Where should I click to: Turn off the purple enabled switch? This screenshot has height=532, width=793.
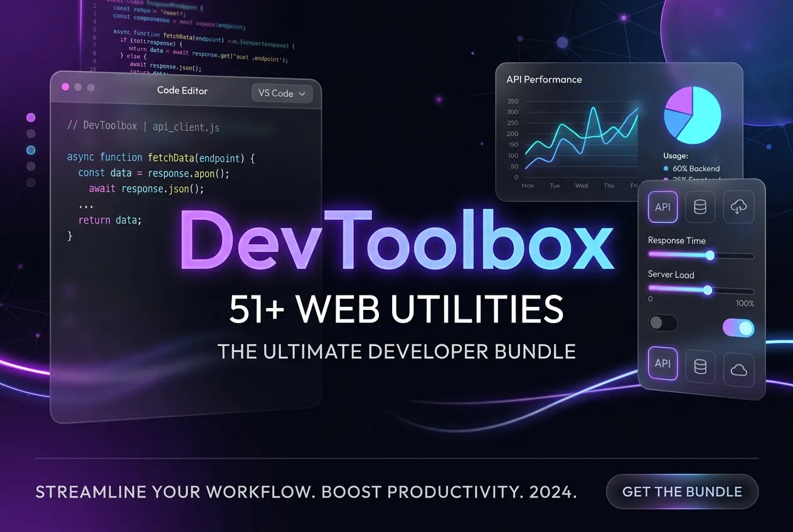click(738, 327)
